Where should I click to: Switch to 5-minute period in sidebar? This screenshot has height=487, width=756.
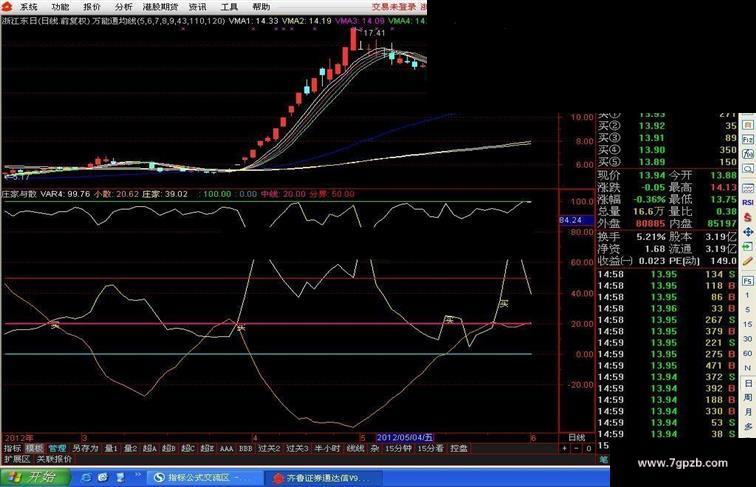point(747,310)
